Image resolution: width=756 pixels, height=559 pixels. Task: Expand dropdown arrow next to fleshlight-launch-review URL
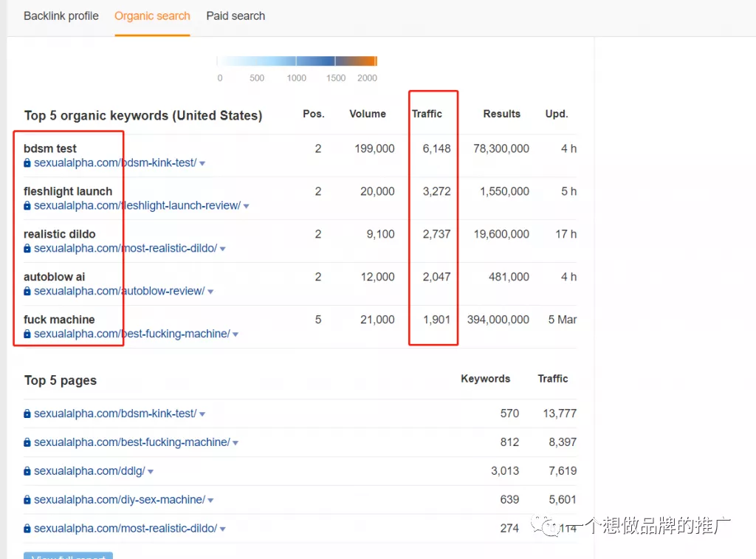[247, 207]
